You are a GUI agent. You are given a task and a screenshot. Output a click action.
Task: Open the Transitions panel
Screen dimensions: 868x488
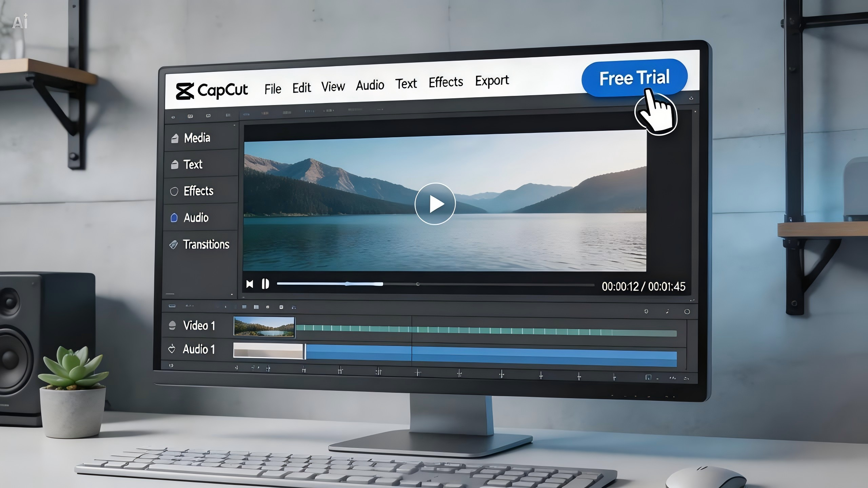point(206,245)
